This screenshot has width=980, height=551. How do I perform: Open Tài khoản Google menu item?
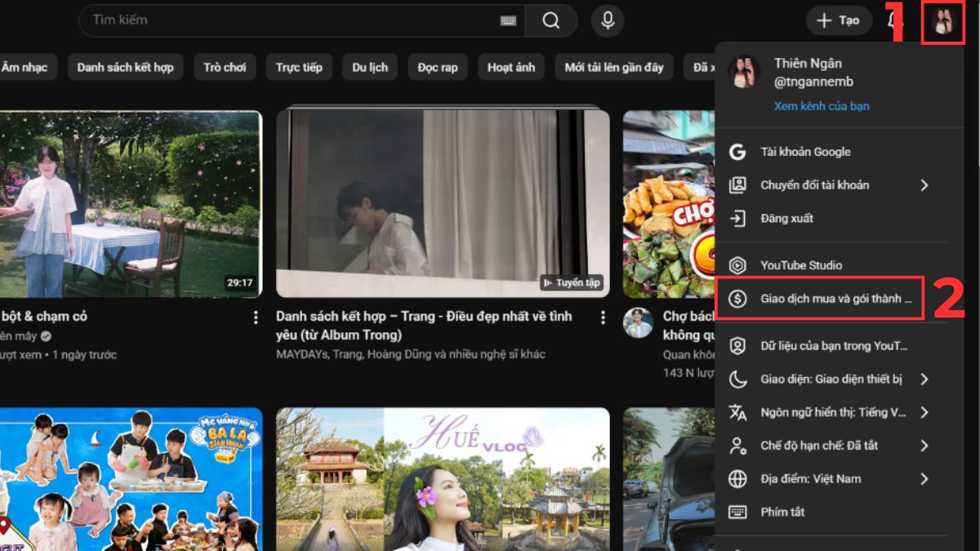coord(831,152)
